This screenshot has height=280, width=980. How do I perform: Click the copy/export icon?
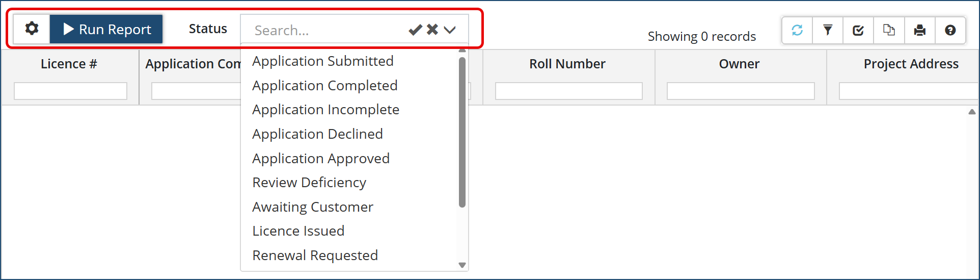pyautogui.click(x=889, y=30)
